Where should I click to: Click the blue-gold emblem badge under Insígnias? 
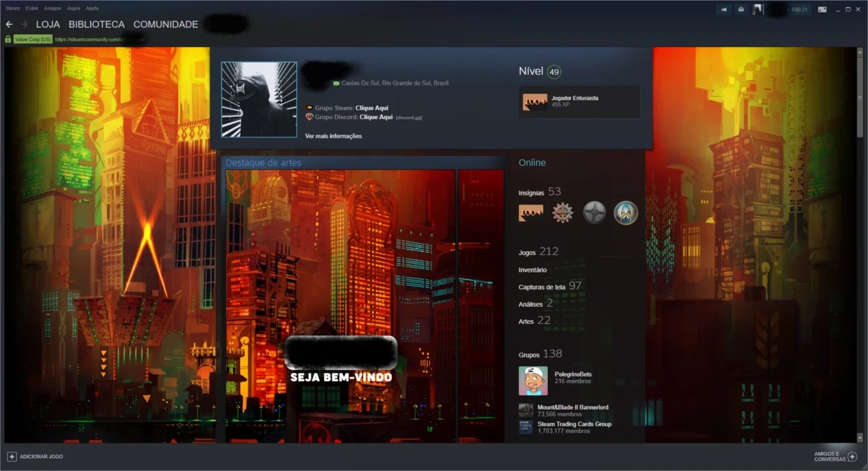[x=626, y=213]
